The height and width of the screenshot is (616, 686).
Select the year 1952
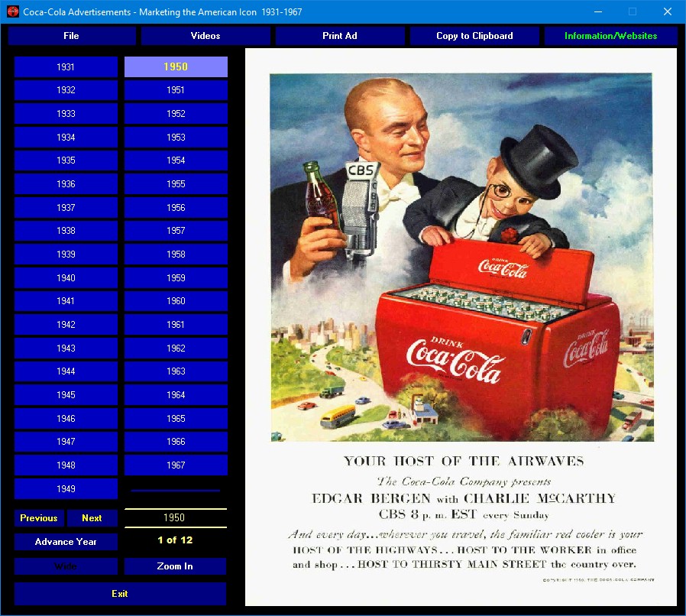[176, 114]
